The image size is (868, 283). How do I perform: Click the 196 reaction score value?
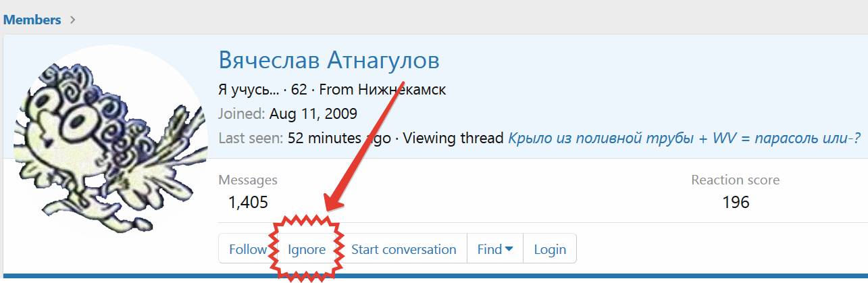pyautogui.click(x=735, y=202)
